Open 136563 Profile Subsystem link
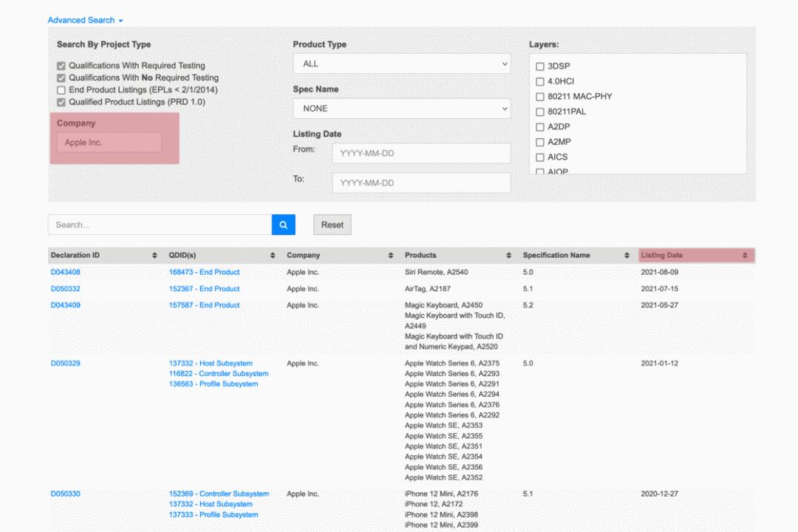 [214, 384]
